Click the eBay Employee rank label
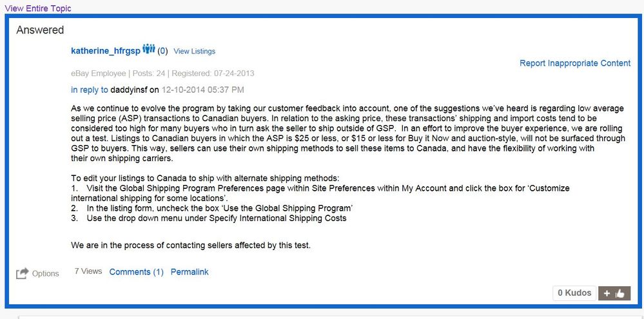Screen dimensions: 644x319 [99, 73]
